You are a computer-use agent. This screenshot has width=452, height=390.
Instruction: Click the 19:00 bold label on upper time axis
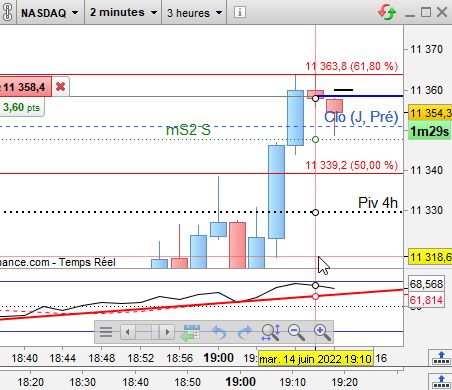(218, 358)
